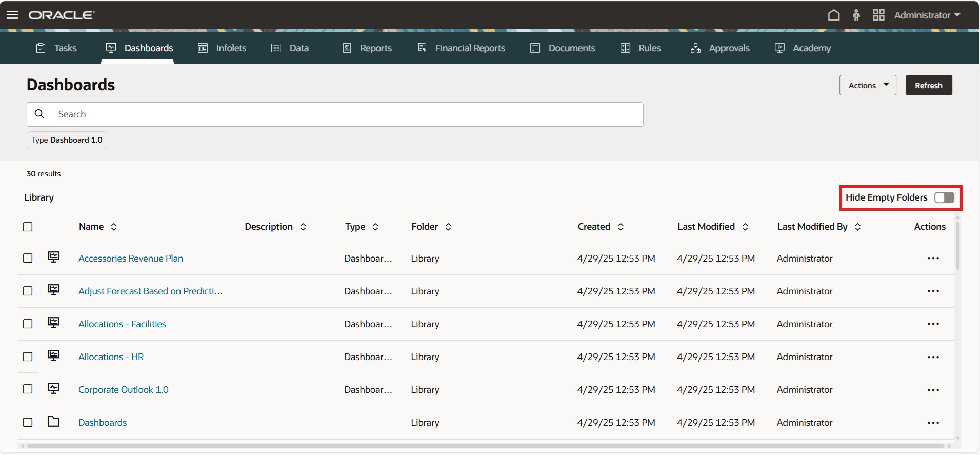
Task: Open actions menu for Allocations - HR
Action: click(933, 357)
